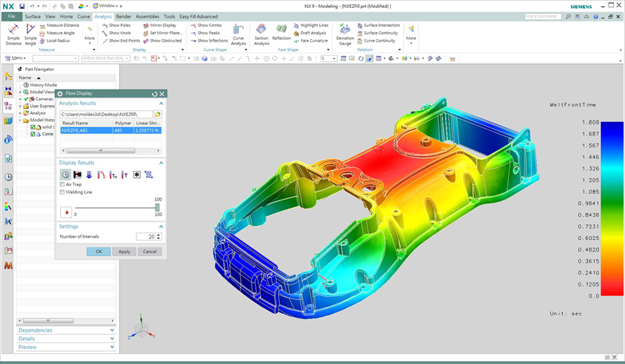Switch to the Render ribbon tab
This screenshot has width=625, height=364.
123,16
